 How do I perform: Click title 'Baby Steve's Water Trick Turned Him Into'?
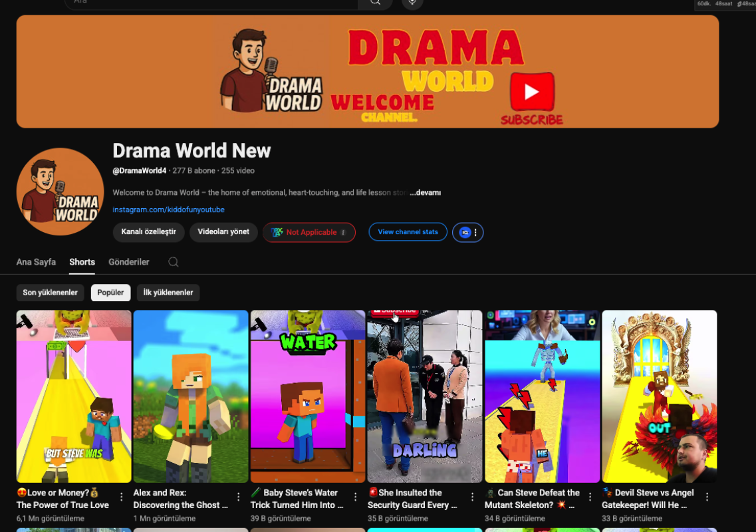(297, 499)
